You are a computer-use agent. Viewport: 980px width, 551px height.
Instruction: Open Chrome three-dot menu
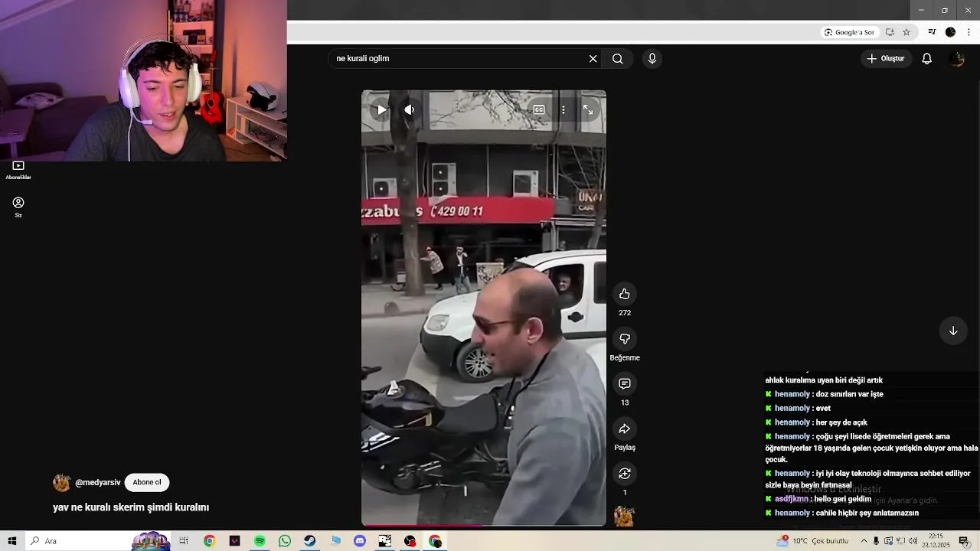[x=969, y=32]
